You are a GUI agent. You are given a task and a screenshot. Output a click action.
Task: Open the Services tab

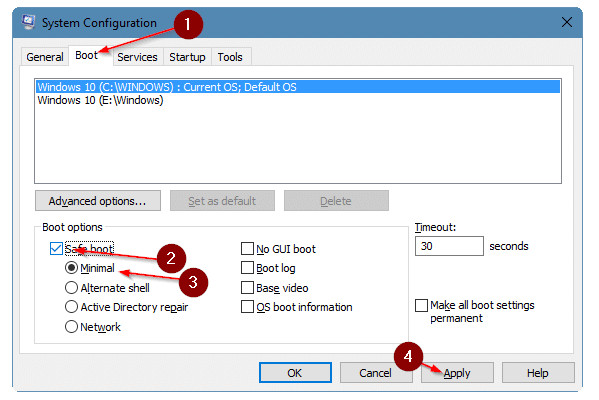coord(137,57)
